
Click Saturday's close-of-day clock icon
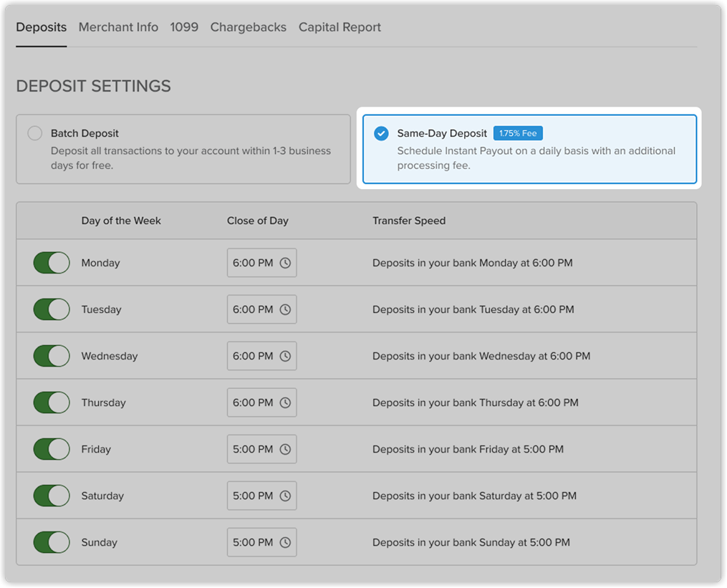(285, 496)
